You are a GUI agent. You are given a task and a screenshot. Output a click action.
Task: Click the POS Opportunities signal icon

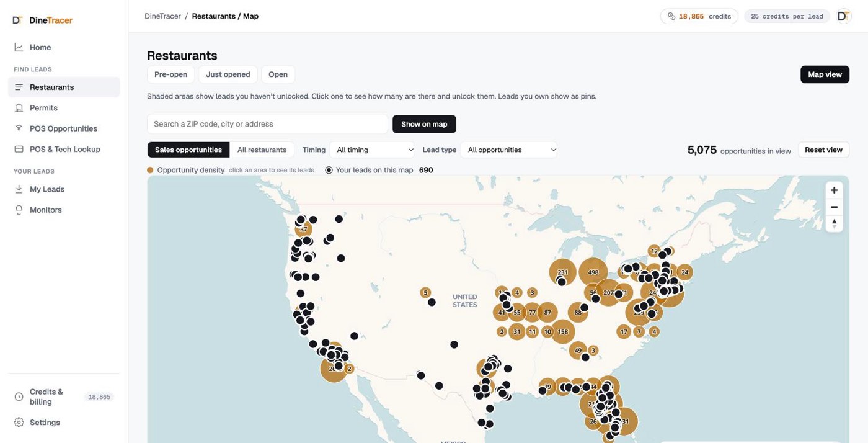pyautogui.click(x=19, y=128)
